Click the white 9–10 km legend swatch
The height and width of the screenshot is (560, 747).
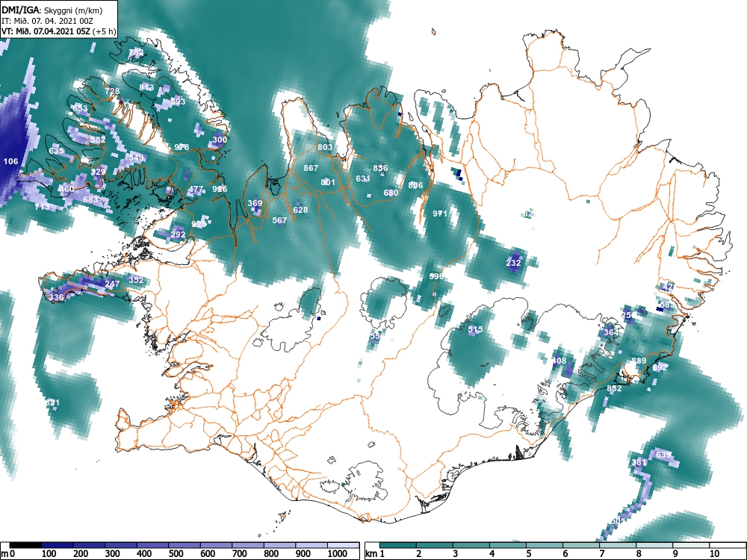click(691, 546)
